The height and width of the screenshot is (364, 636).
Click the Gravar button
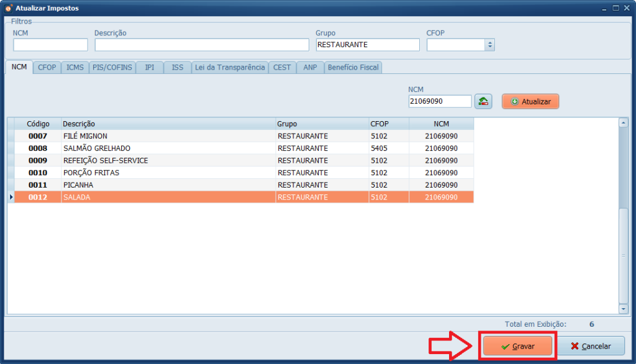[517, 346]
